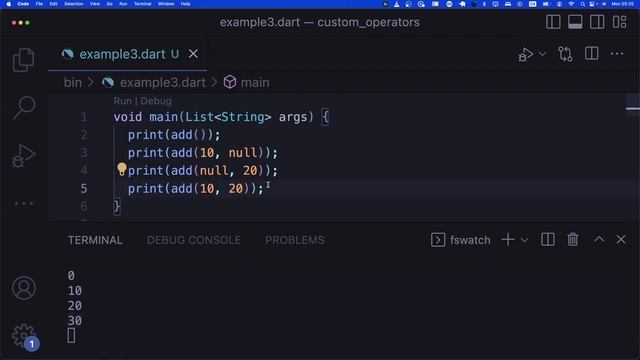This screenshot has width=640, height=360.
Task: Maximize panel size chevron
Action: point(599,239)
